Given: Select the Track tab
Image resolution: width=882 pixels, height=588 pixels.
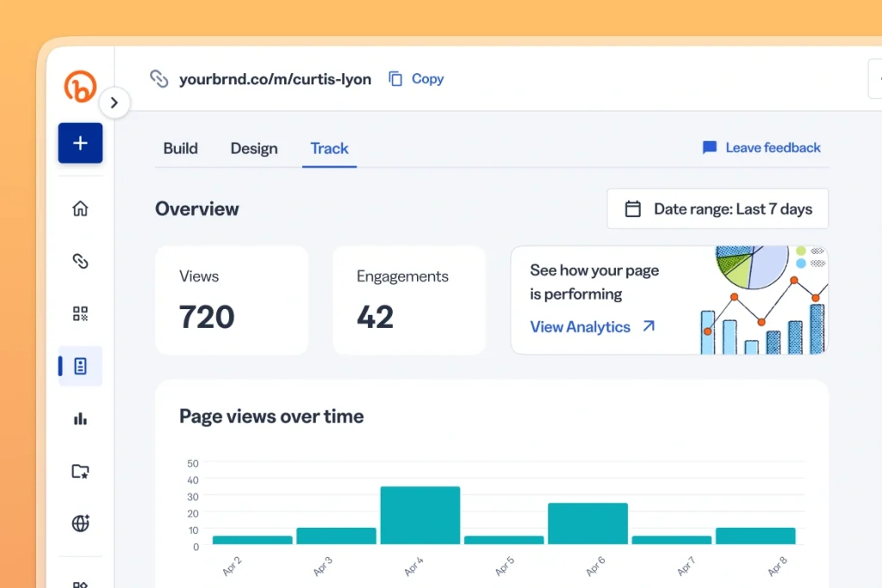Looking at the screenshot, I should click(330, 148).
